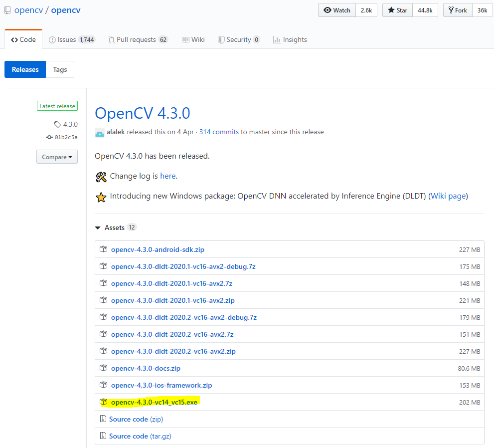This screenshot has width=494, height=448.
Task: Open the Pull requests tab
Action: point(138,39)
